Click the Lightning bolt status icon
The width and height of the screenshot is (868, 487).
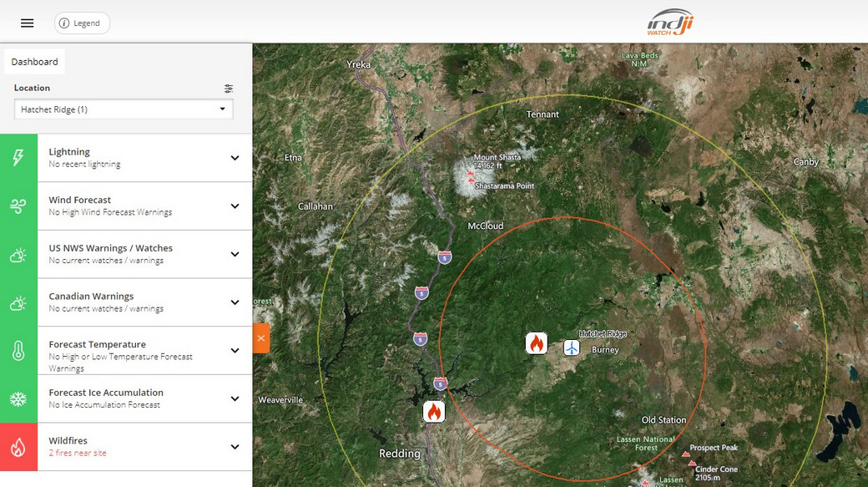click(x=18, y=157)
